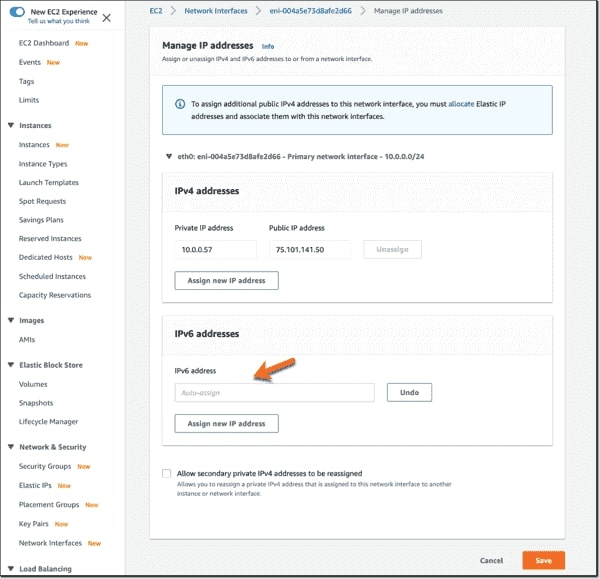The height and width of the screenshot is (579, 600).
Task: Click the IPv6 Auto-assign input field
Action: (x=274, y=393)
